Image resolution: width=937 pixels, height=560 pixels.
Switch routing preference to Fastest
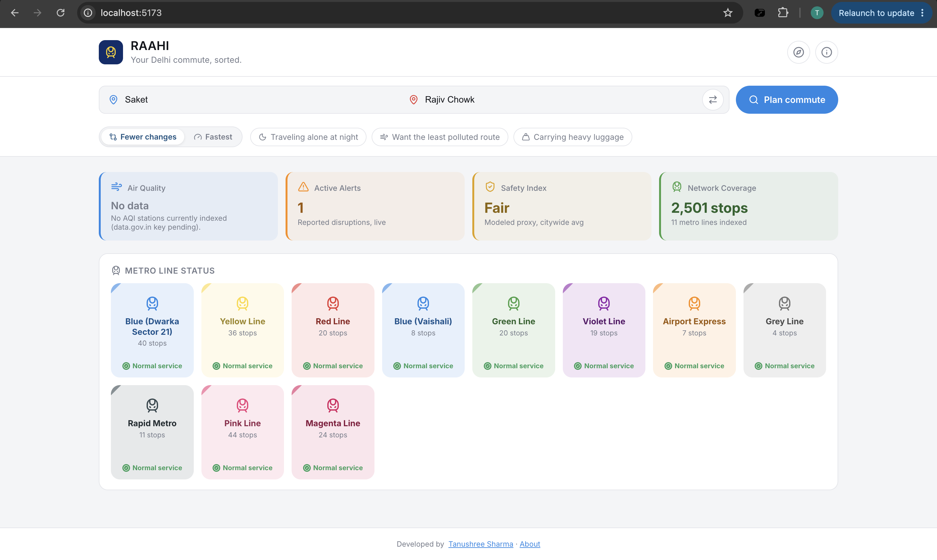pyautogui.click(x=213, y=137)
